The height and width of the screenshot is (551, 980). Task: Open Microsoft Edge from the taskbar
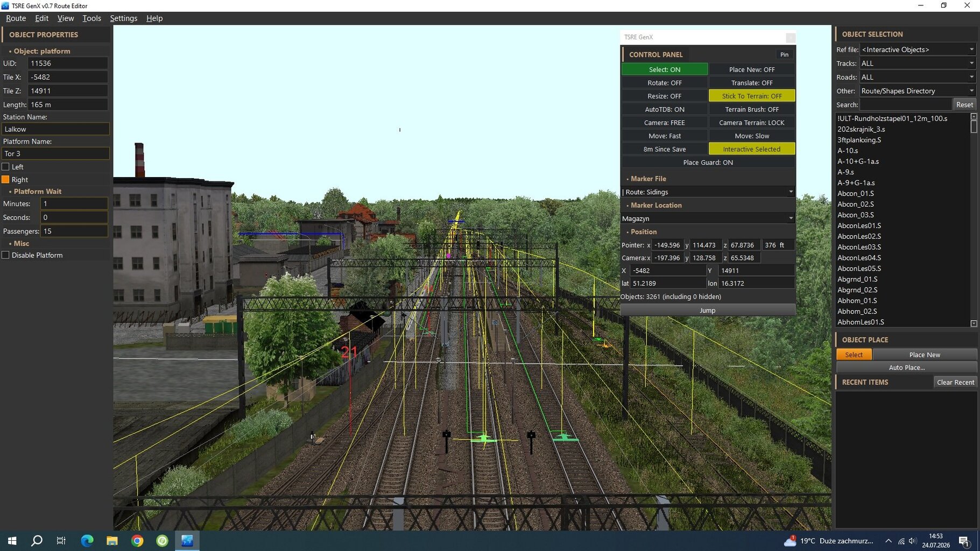point(87,541)
